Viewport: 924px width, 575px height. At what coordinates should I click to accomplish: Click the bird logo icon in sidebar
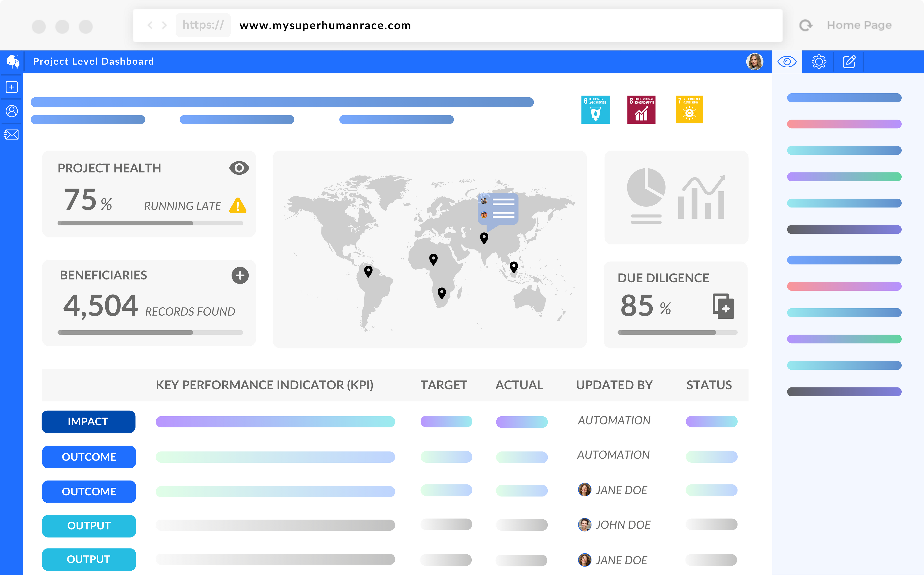point(13,61)
